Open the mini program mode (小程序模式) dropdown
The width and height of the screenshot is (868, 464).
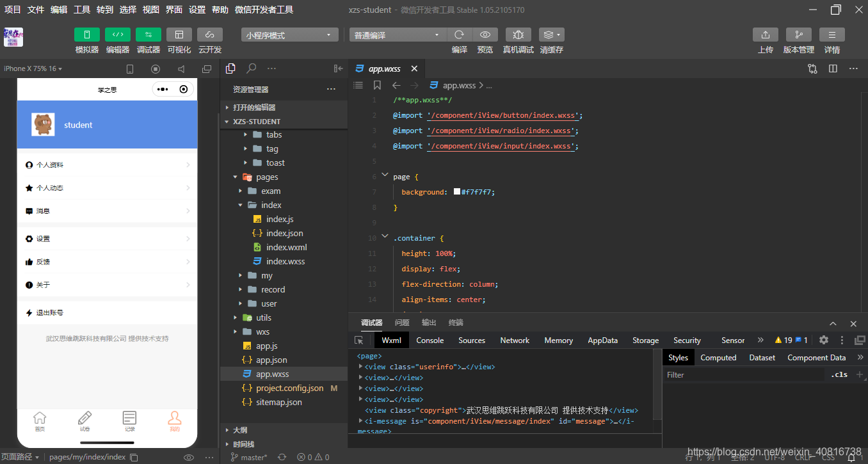[290, 35]
